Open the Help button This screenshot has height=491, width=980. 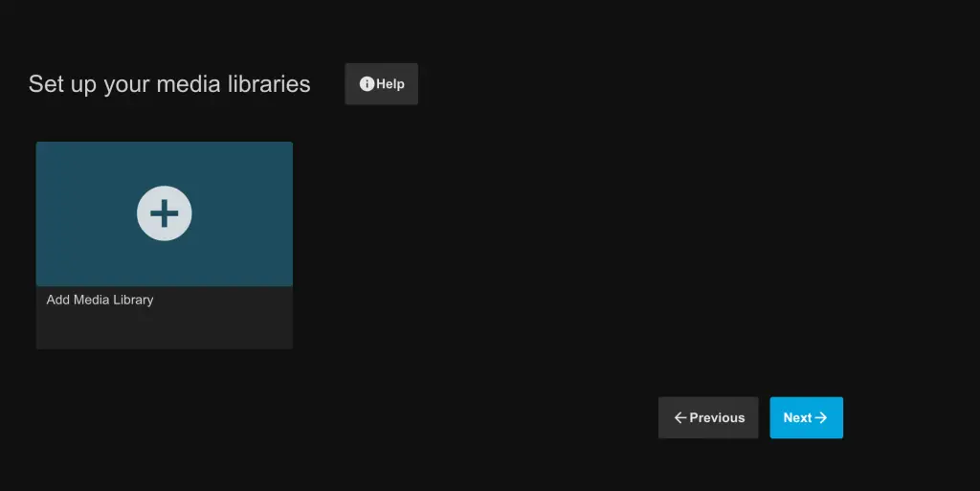click(x=382, y=84)
